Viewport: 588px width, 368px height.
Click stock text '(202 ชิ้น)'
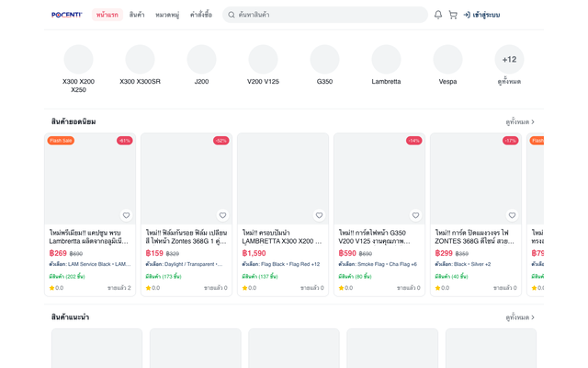click(x=75, y=276)
